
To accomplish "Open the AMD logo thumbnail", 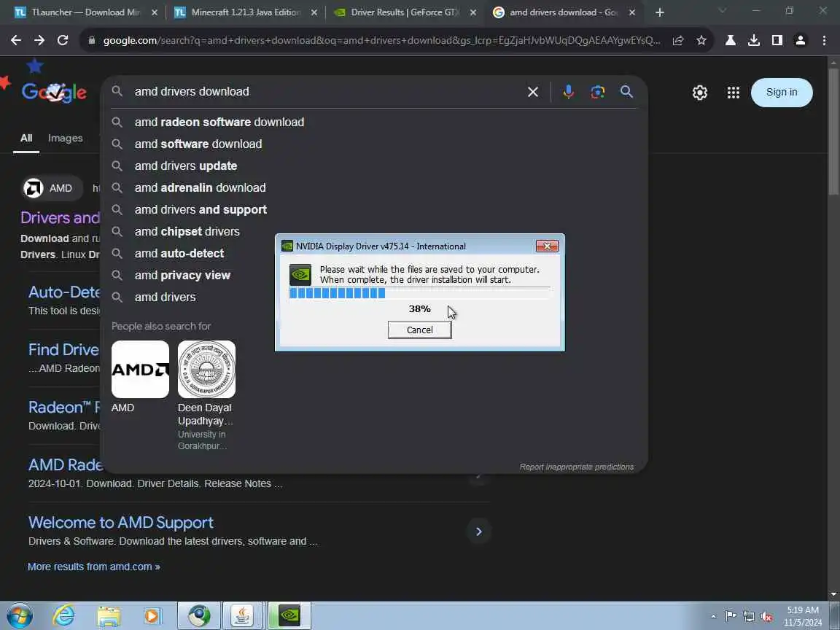I will coord(140,369).
